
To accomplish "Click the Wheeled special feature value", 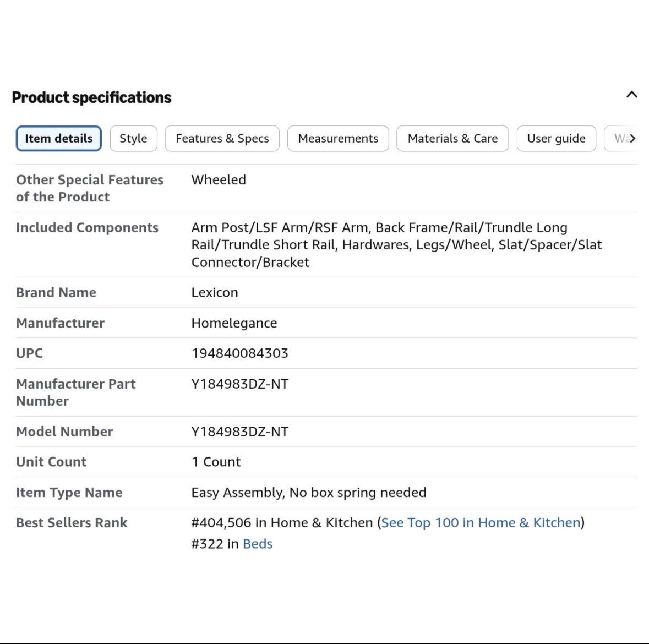I will pyautogui.click(x=219, y=180).
